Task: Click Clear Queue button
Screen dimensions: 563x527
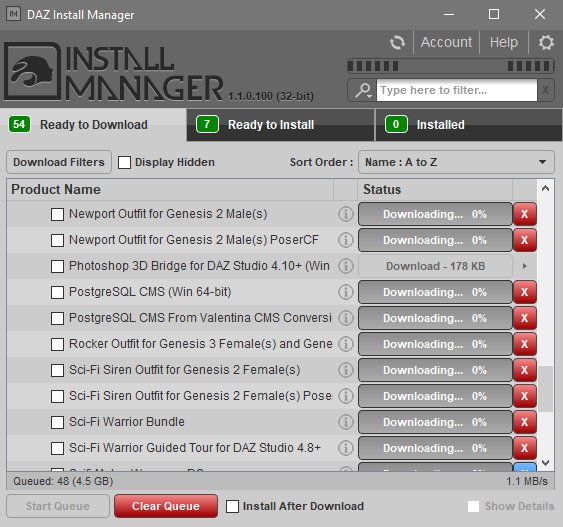Action: point(166,506)
